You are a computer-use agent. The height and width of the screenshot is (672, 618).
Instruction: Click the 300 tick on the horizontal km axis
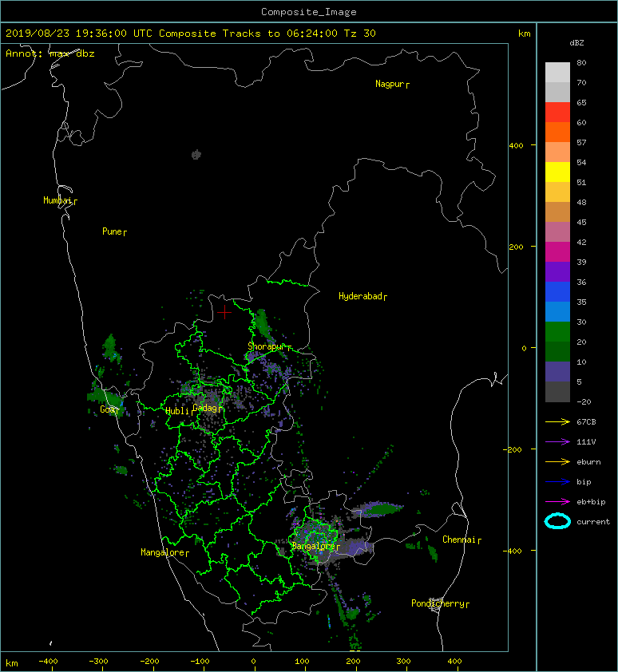click(x=403, y=662)
